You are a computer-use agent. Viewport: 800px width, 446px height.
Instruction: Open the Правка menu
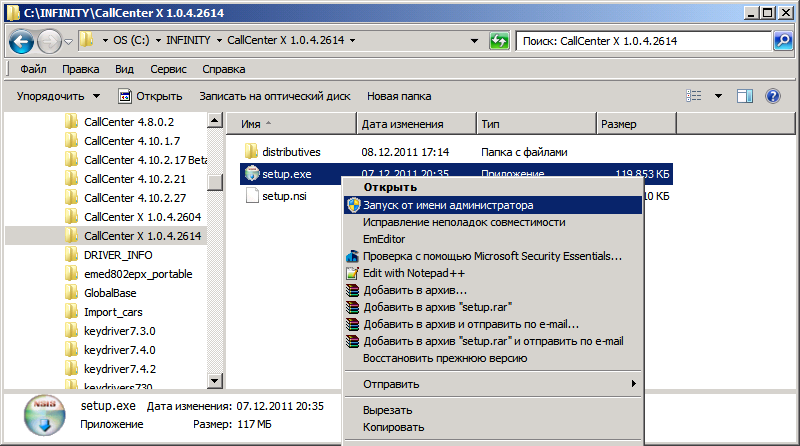point(81,69)
